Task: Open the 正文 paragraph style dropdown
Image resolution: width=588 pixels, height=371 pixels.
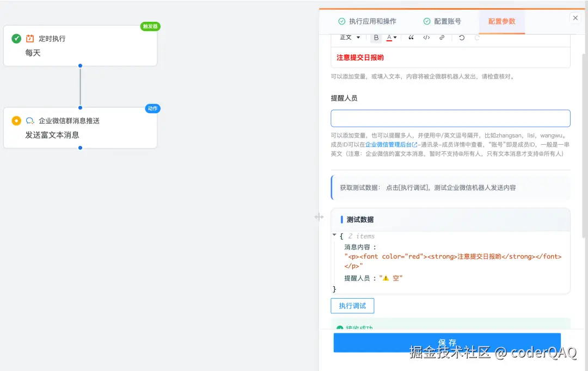Action: pos(350,38)
